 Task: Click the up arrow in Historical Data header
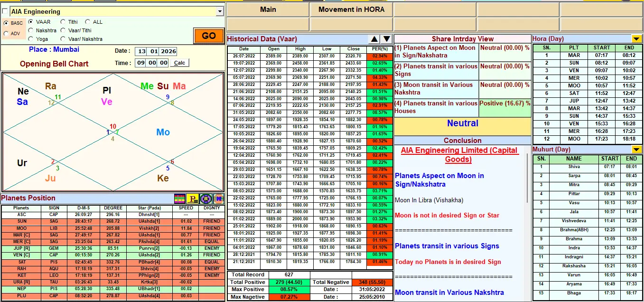point(374,39)
